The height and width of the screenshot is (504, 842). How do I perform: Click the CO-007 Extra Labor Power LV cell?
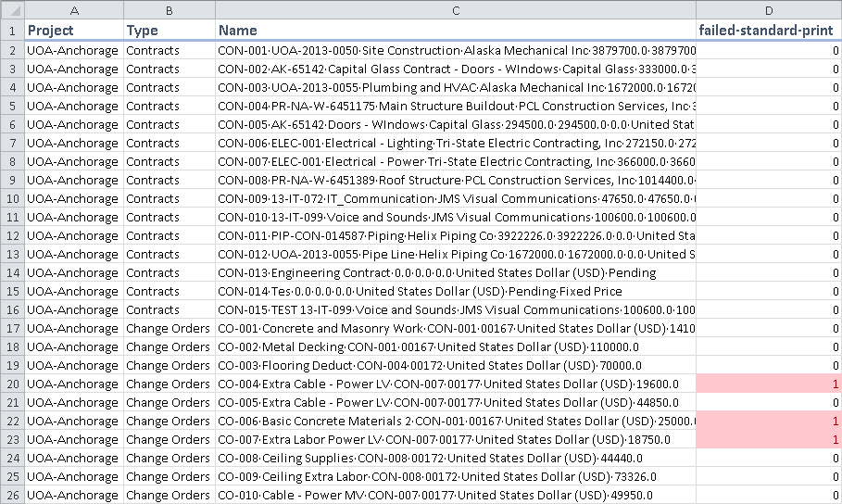click(x=456, y=439)
